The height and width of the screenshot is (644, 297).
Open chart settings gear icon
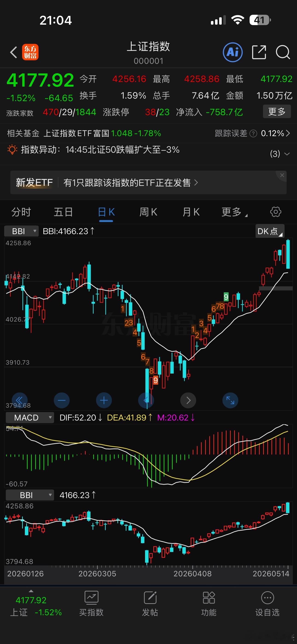[x=276, y=212]
